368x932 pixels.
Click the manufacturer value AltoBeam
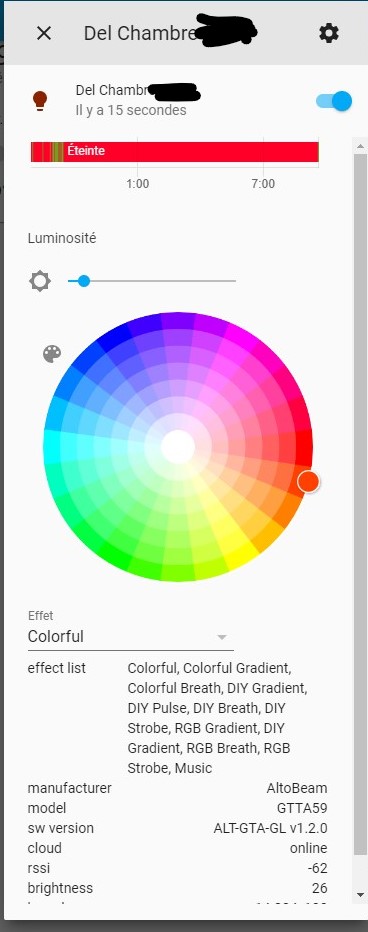(297, 788)
